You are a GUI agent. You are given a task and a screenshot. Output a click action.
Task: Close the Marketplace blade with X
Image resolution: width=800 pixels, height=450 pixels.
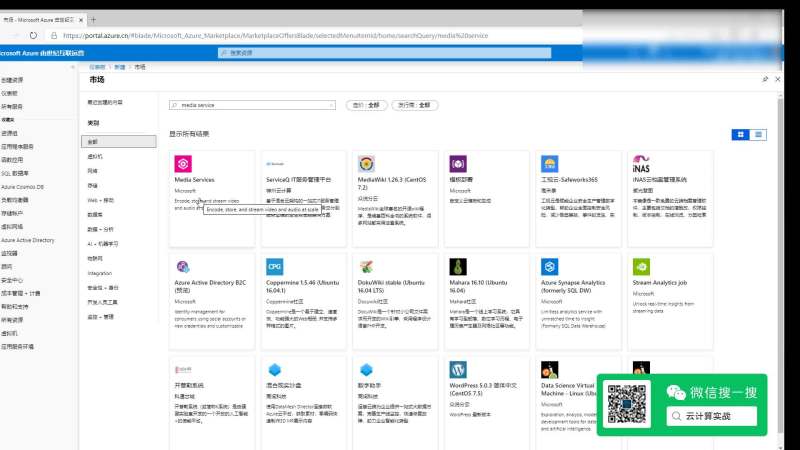tap(778, 79)
